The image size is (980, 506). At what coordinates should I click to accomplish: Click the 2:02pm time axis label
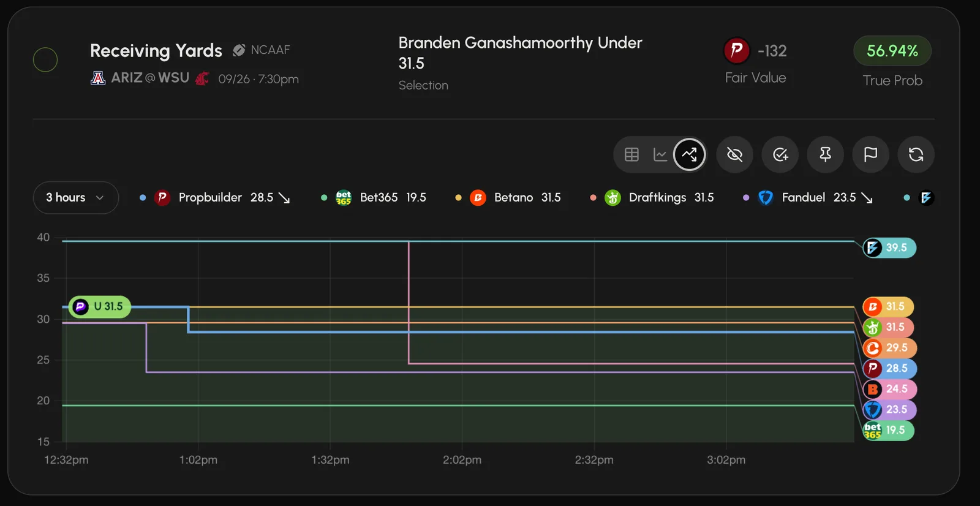point(462,460)
